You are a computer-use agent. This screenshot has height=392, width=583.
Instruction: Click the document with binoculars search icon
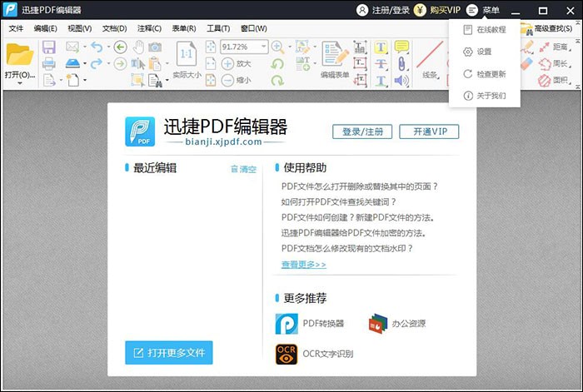[x=155, y=80]
